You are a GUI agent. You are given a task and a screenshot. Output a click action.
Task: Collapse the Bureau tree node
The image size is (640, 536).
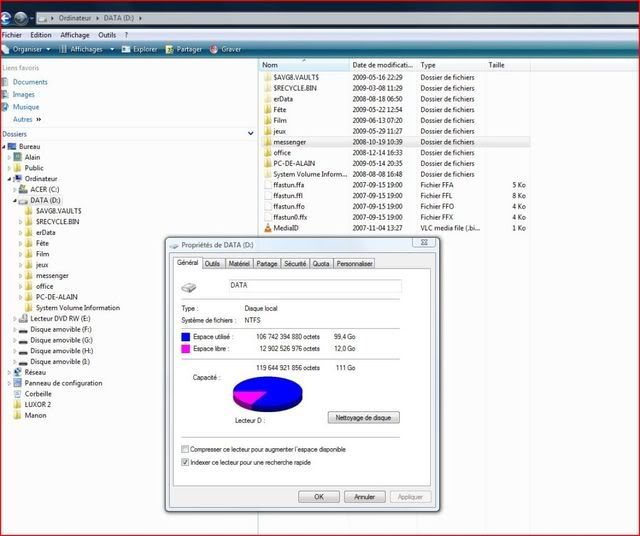click(x=4, y=147)
